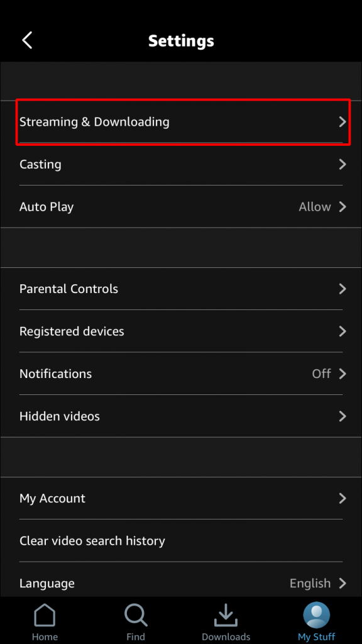Open the Downloads icon in bottom navigation
The image size is (362, 644).
tap(226, 619)
